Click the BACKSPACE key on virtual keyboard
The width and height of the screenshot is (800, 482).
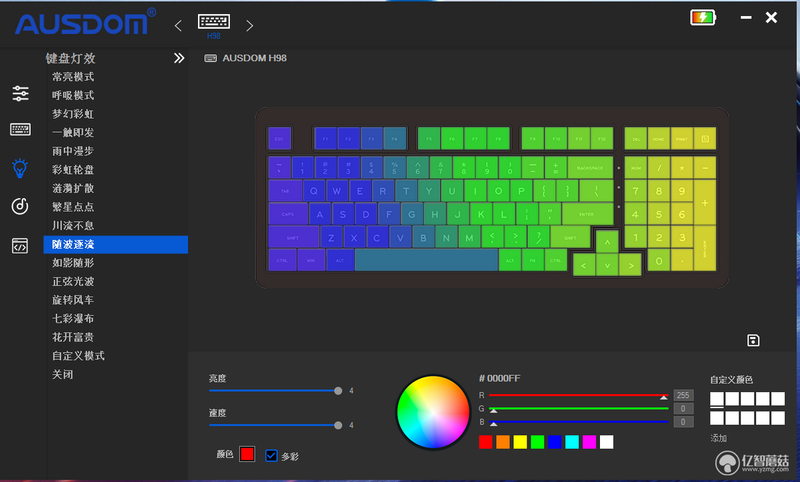click(x=590, y=168)
